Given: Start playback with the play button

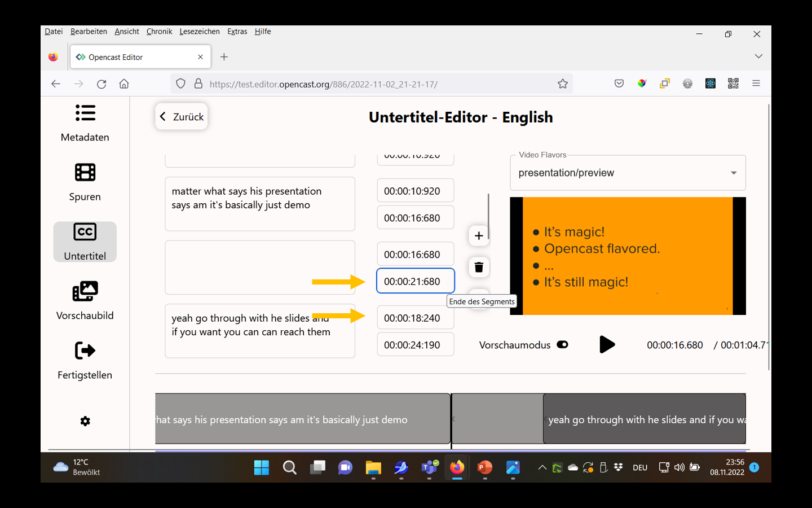Looking at the screenshot, I should click(607, 344).
